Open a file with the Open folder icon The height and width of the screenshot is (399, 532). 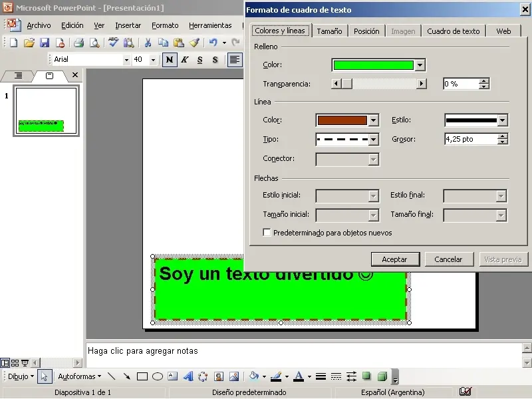pyautogui.click(x=29, y=43)
